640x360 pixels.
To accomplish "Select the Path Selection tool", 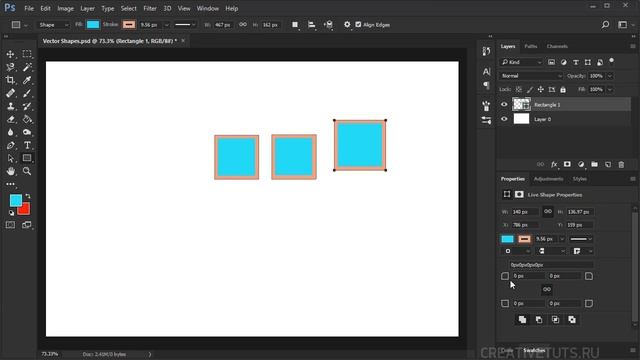I will [10, 158].
